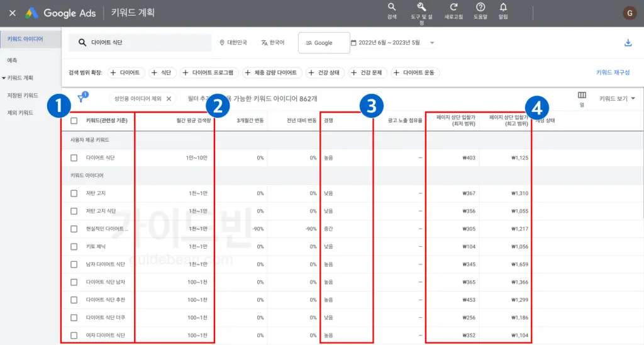Click the ₩453 bid value
This screenshot has height=345, width=644.
(x=469, y=300)
